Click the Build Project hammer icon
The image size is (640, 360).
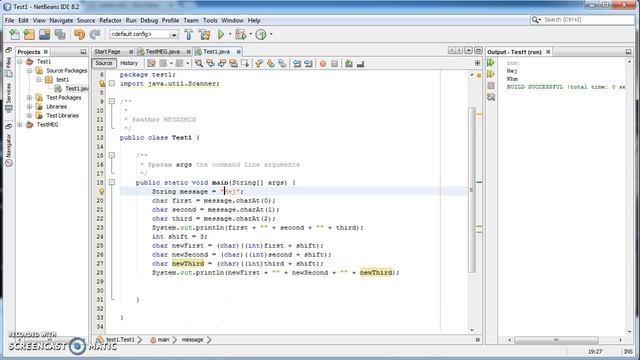coord(189,34)
